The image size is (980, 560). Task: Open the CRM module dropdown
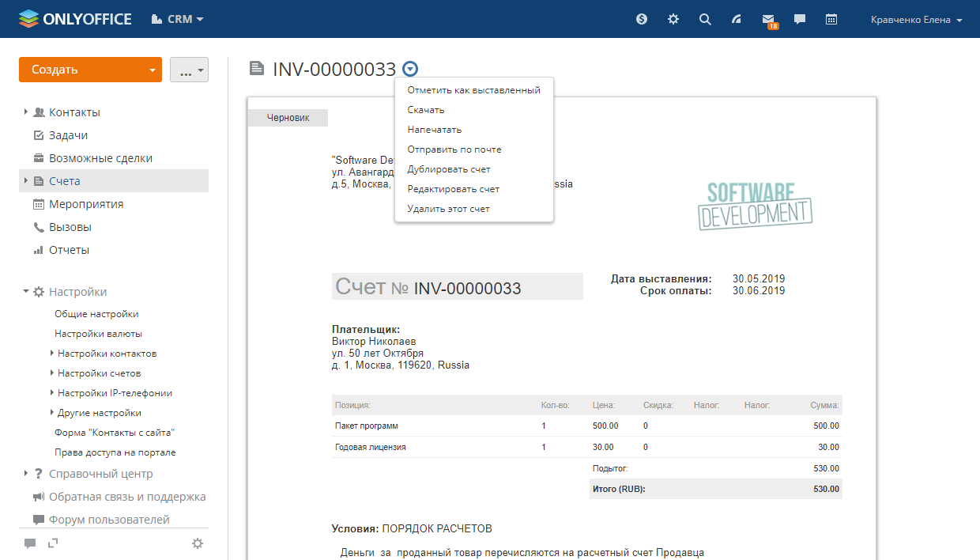tap(178, 19)
